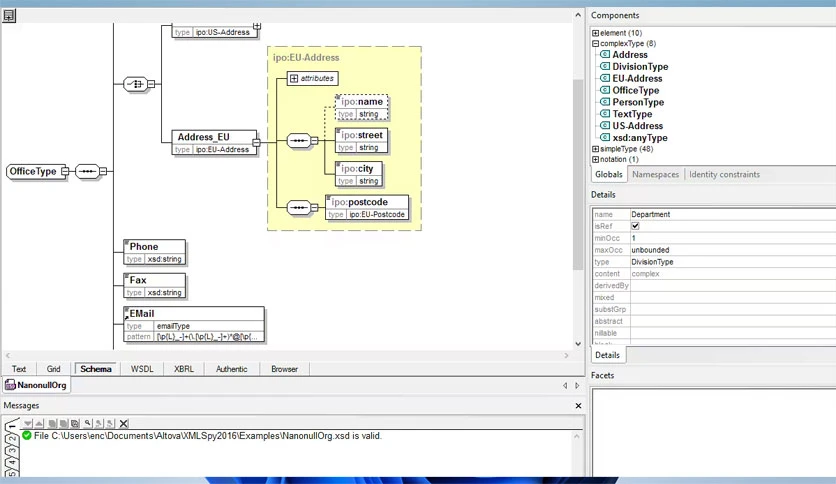Screen dimensions: 836x484
Task: Close the Messages pane
Action: [578, 406]
